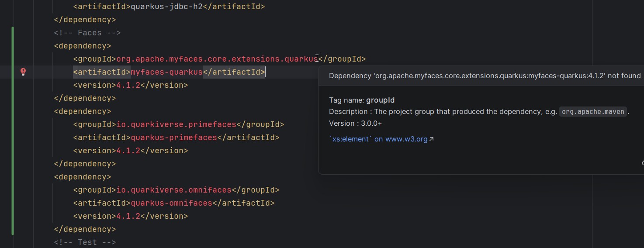The width and height of the screenshot is (644, 248).
Task: Click the org.apache.maven code sample in tooltip
Action: [x=593, y=111]
